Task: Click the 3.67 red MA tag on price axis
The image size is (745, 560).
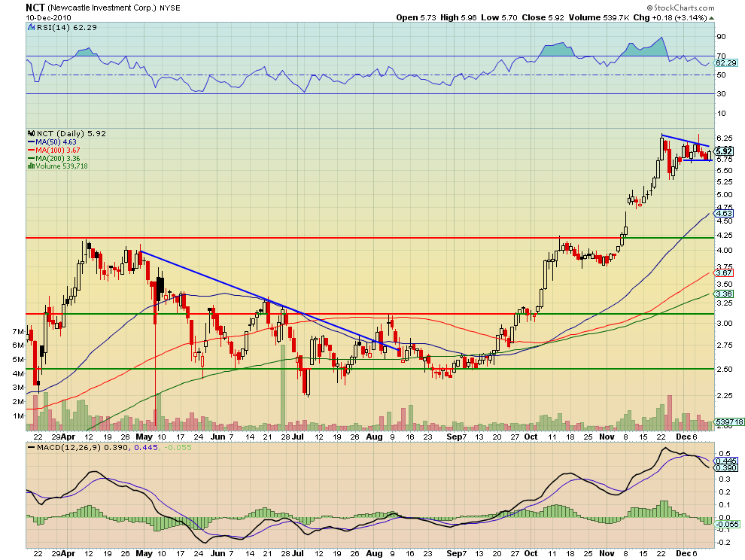Action: (724, 273)
